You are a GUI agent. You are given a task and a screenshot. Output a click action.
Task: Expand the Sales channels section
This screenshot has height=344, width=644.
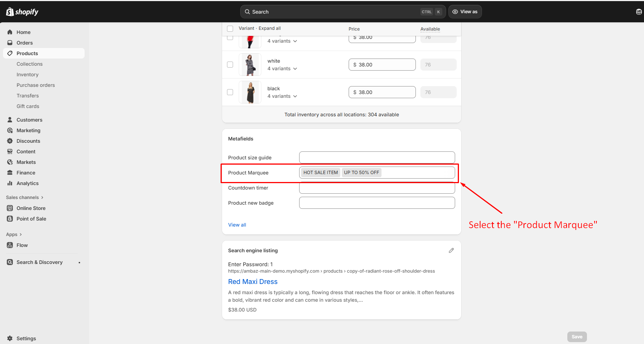pyautogui.click(x=25, y=197)
